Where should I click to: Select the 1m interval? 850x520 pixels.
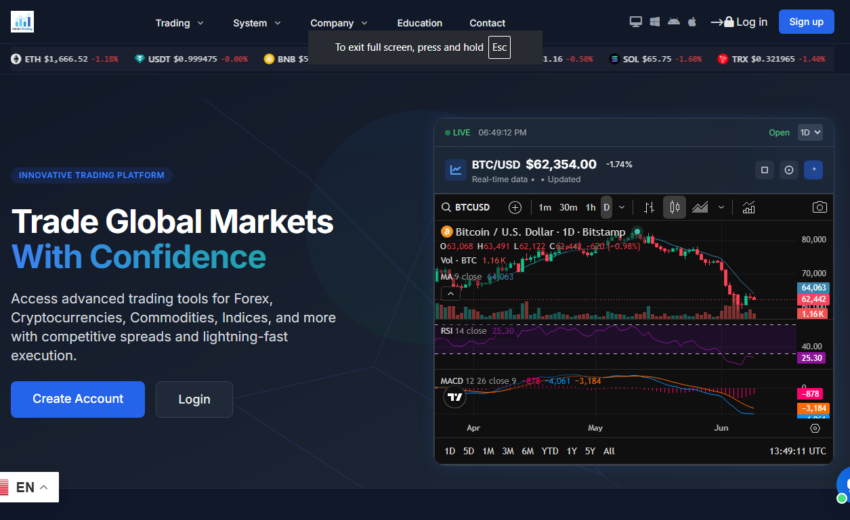(545, 207)
